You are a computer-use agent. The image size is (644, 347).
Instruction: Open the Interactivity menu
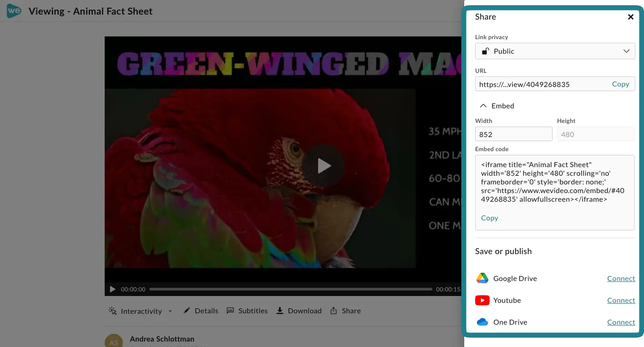141,311
